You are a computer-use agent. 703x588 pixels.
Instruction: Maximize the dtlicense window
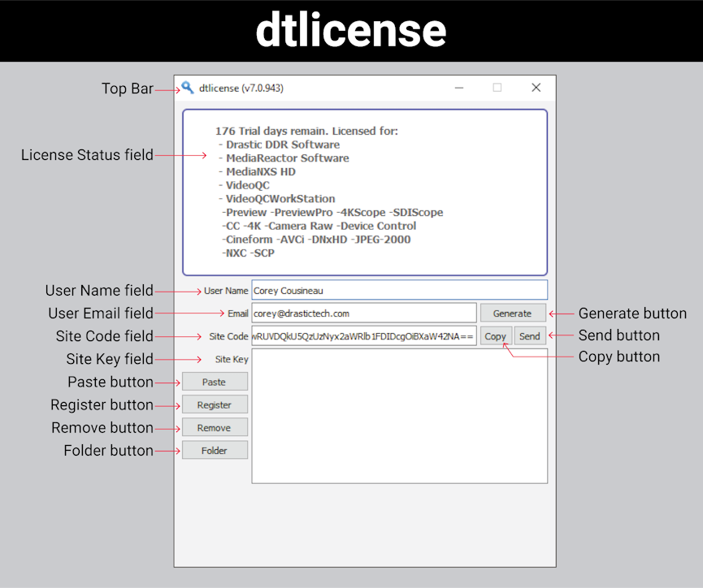coord(497,88)
